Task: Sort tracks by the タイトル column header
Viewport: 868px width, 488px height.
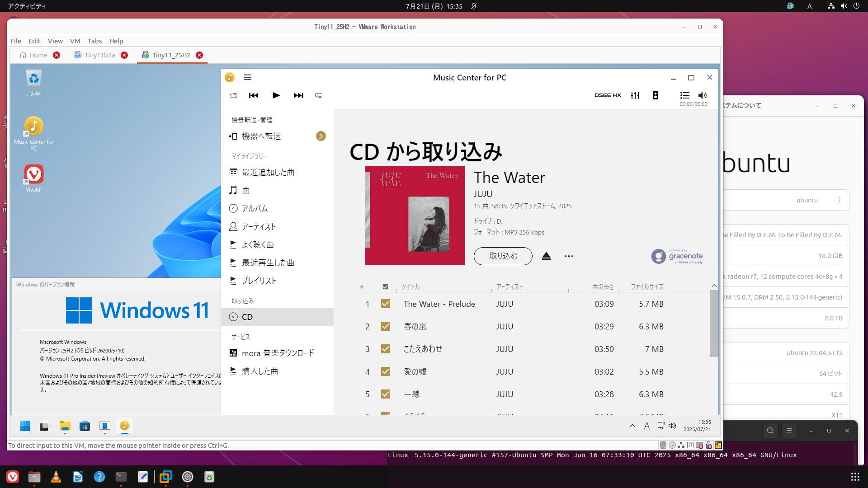Action: pos(410,286)
